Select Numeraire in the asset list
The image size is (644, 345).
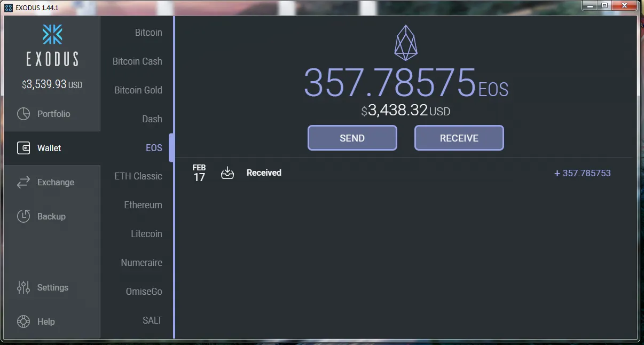(x=142, y=263)
